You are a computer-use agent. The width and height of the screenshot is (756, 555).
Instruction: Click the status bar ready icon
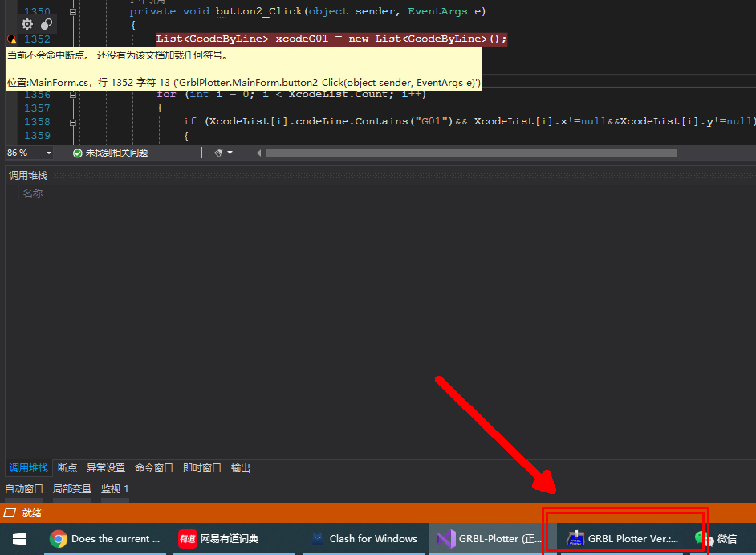10,512
